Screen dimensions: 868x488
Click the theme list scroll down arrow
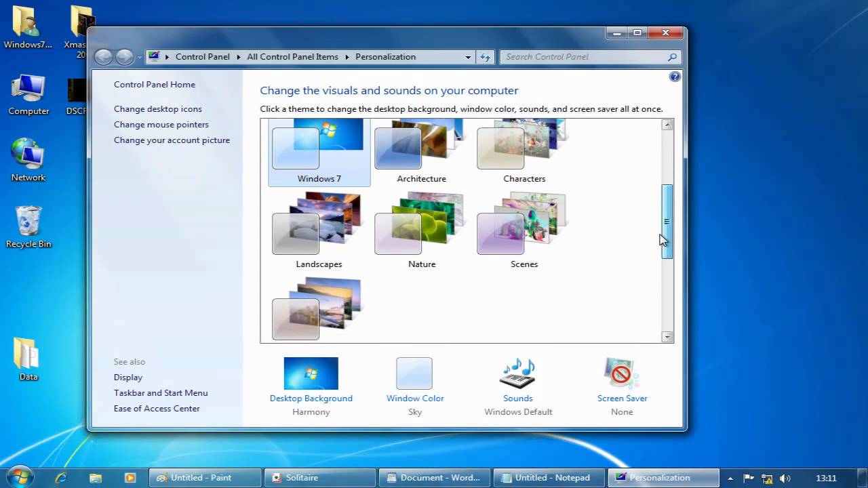pos(667,337)
